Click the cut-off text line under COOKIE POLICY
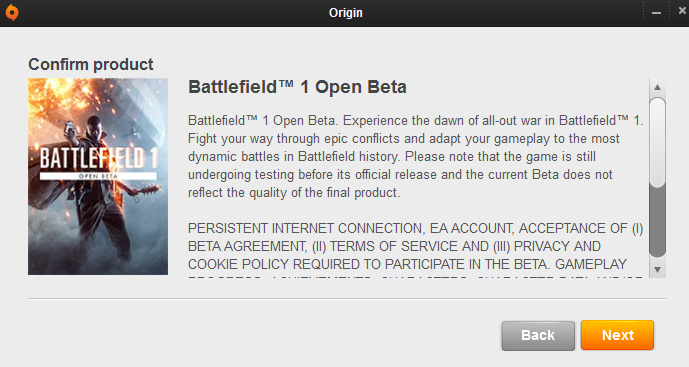 pos(415,278)
